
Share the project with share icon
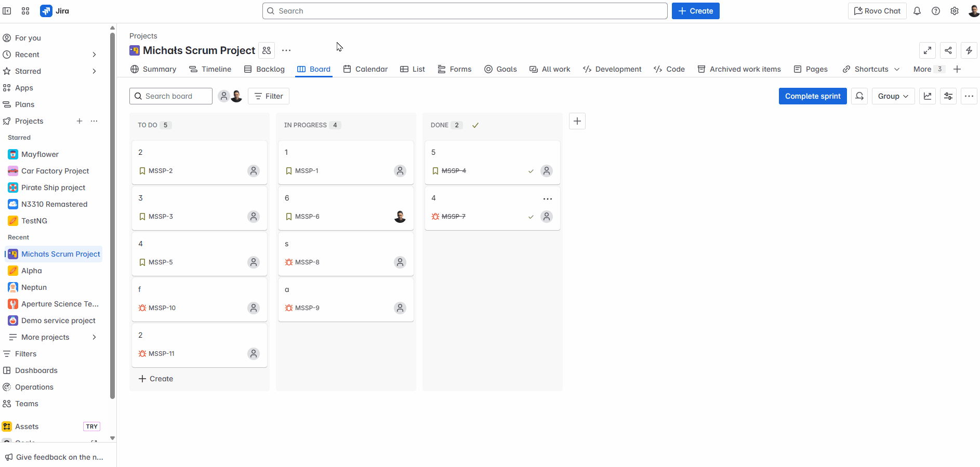pyautogui.click(x=948, y=50)
